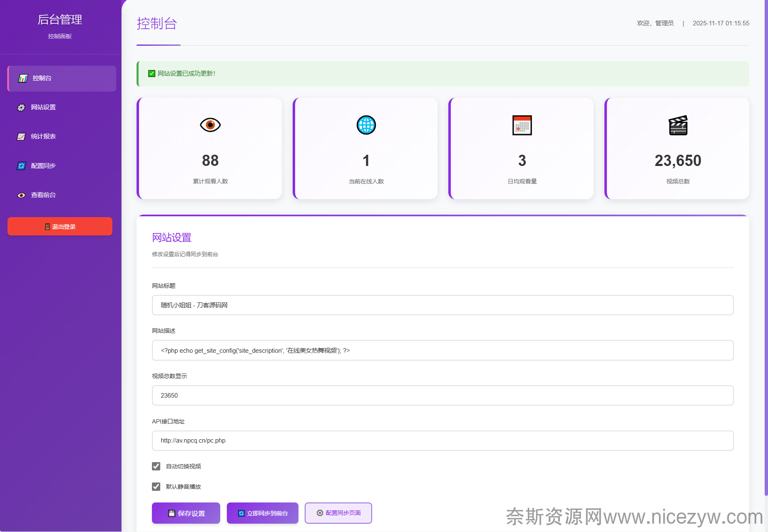
Task: Click into the API接口地址 text field
Action: click(442, 440)
